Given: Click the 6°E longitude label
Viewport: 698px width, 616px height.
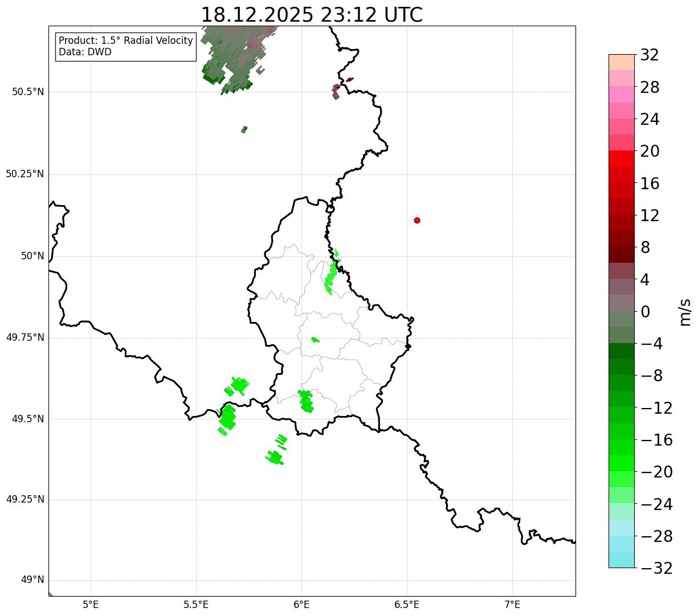Looking at the screenshot, I should point(302,605).
